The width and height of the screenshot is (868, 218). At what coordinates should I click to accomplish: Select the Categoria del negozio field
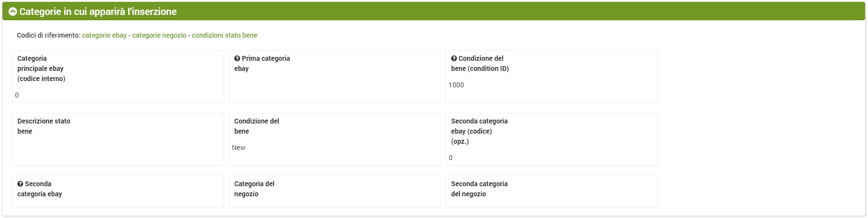click(x=334, y=203)
